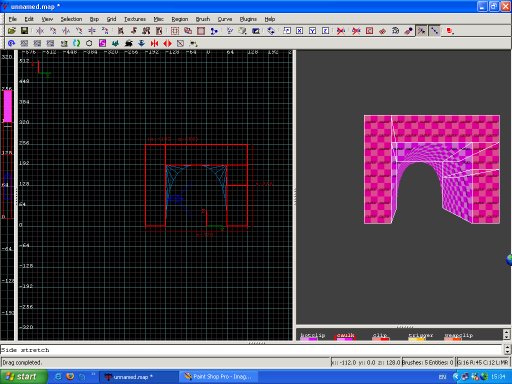Click the Select Touching icon
The width and height of the screenshot is (512, 384).
134,31
